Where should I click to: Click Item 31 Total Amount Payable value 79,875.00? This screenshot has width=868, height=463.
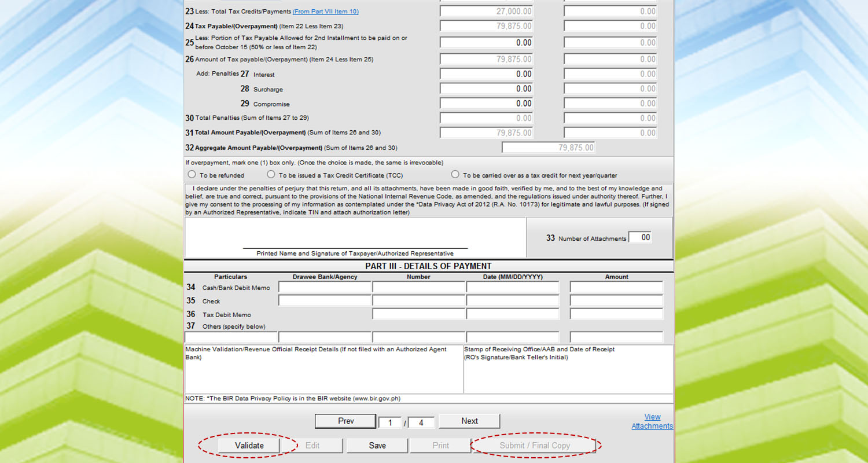(487, 133)
